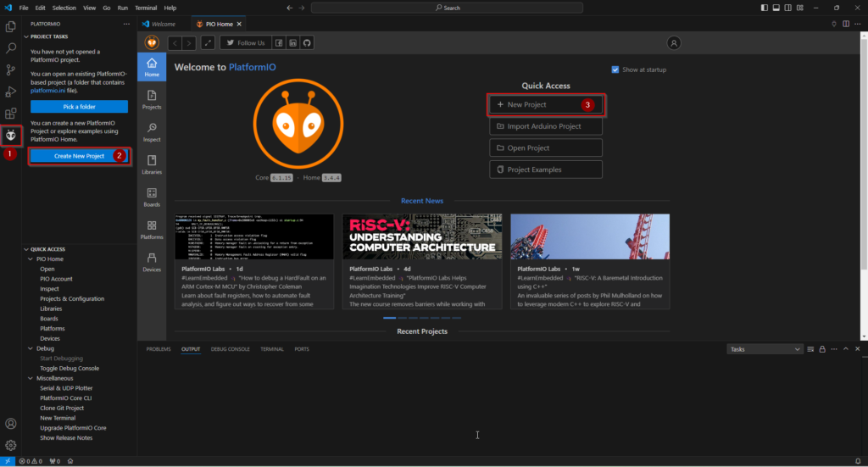
Task: Toggle Show at startup checkbox
Action: click(615, 69)
